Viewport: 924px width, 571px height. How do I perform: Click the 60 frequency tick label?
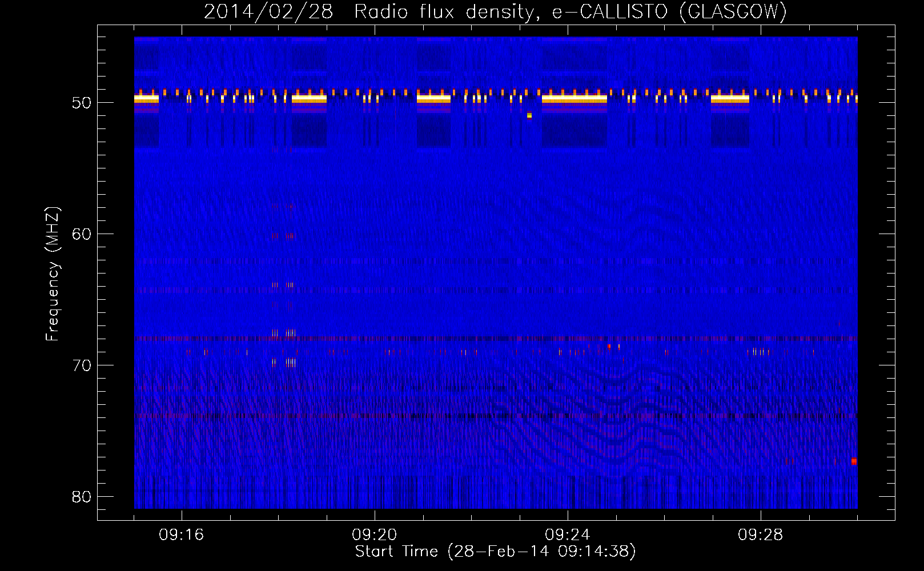coord(82,234)
